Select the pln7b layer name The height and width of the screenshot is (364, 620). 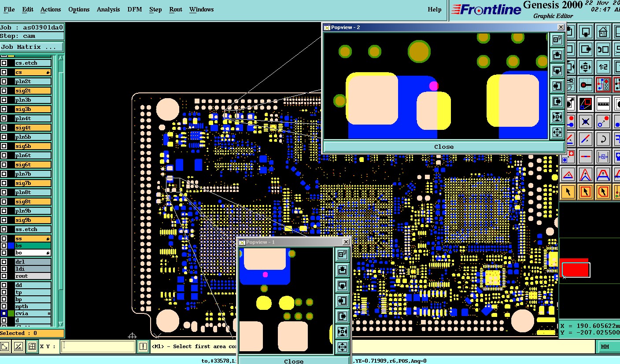tap(33, 174)
